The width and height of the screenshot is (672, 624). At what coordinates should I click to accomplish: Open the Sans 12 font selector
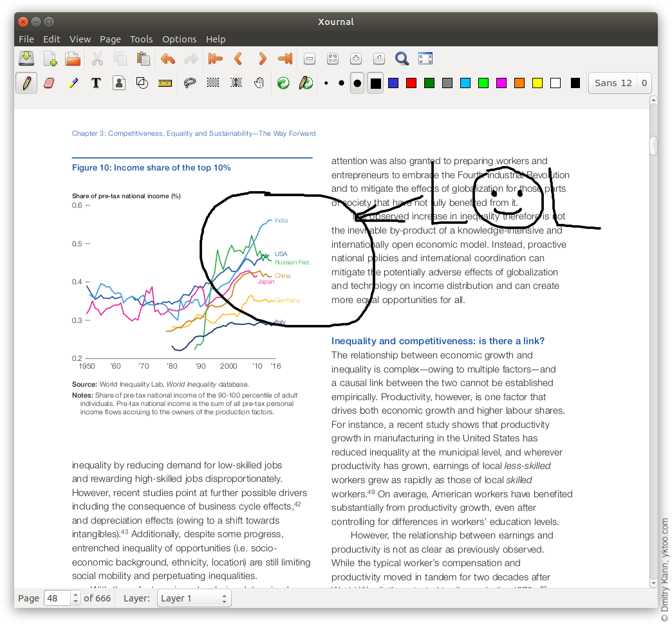[613, 83]
